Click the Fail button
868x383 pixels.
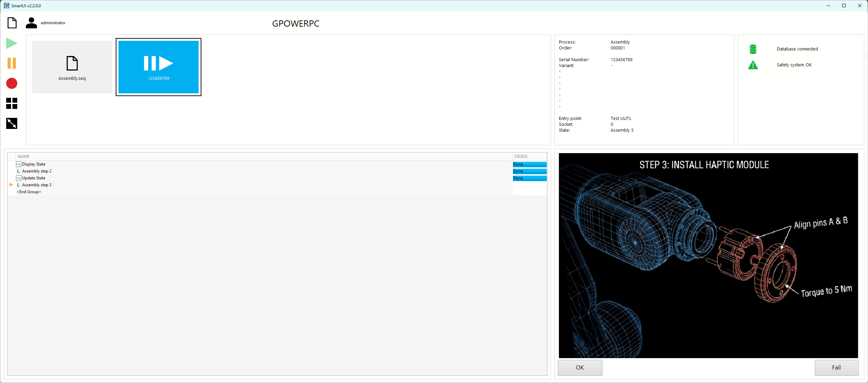[836, 367]
